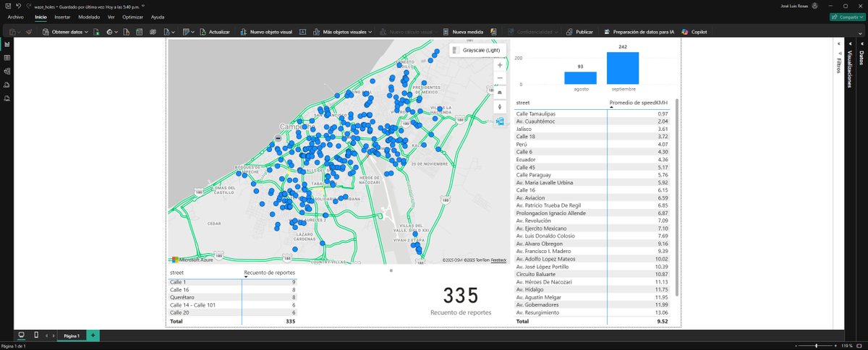Click Preparación de datos para IA
868x350 pixels.
(639, 32)
